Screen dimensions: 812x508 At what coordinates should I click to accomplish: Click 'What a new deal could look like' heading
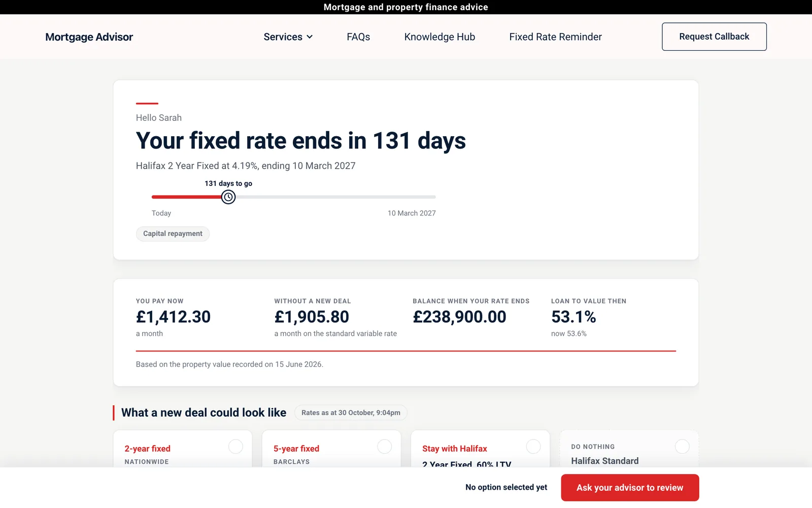tap(204, 412)
